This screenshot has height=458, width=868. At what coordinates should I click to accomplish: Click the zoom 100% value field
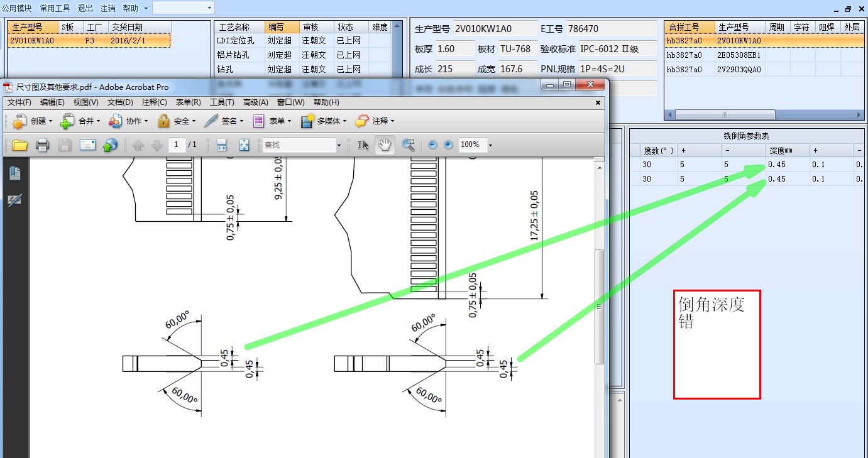click(x=471, y=145)
